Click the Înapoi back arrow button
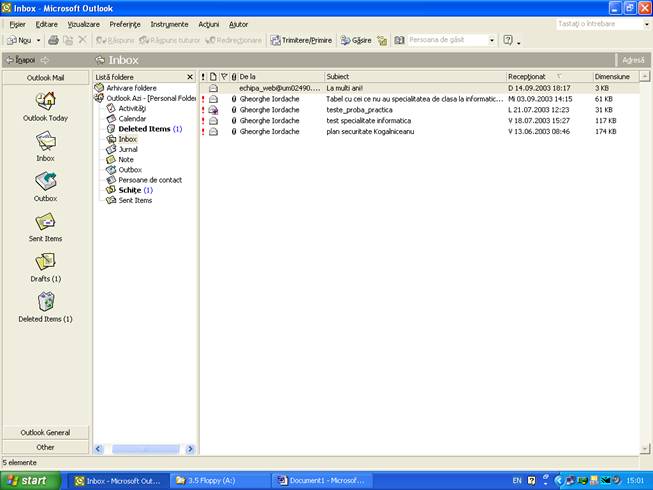653x490 pixels. click(20, 60)
